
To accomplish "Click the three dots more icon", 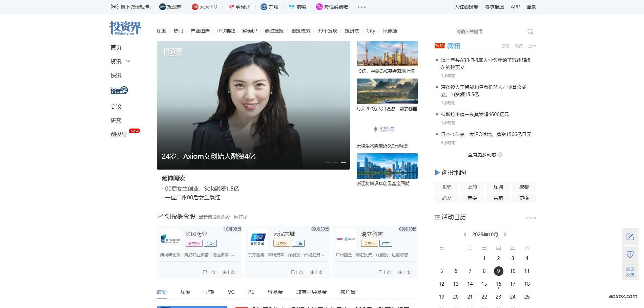I will click(x=361, y=7).
